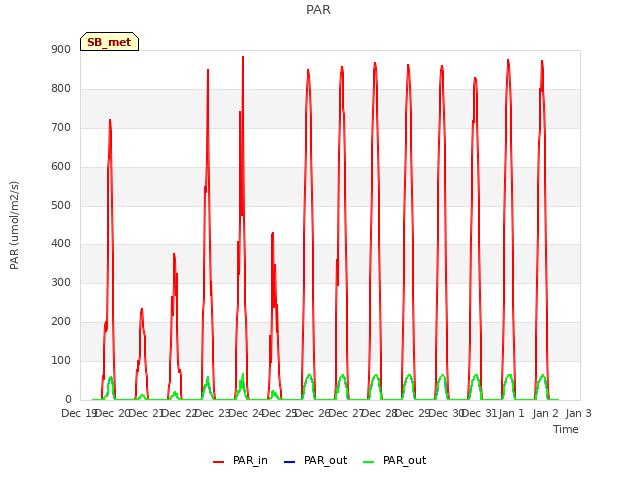Click the 200 y-axis tick label

[61, 322]
